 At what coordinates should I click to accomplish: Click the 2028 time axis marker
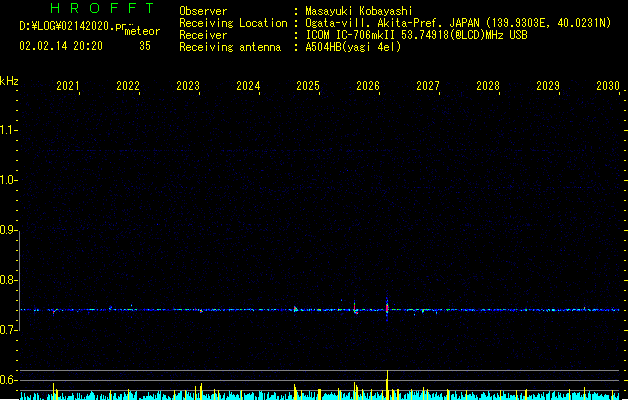click(x=488, y=86)
